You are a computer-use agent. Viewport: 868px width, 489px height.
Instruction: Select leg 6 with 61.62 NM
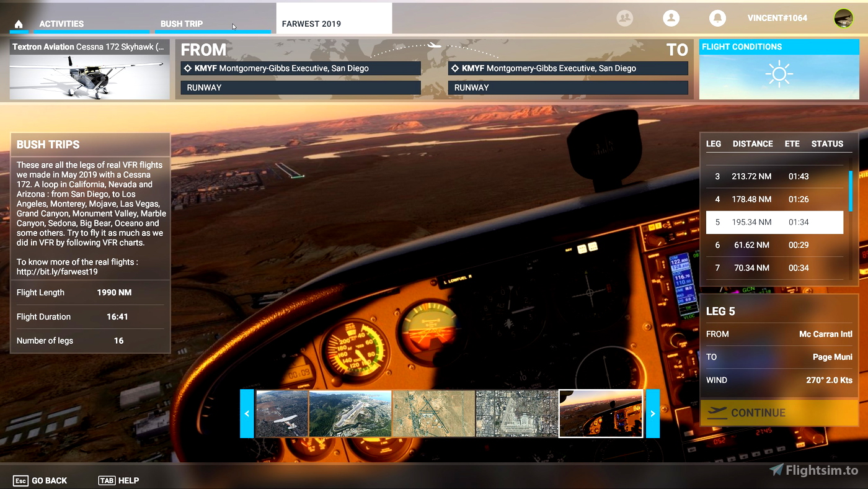click(774, 245)
